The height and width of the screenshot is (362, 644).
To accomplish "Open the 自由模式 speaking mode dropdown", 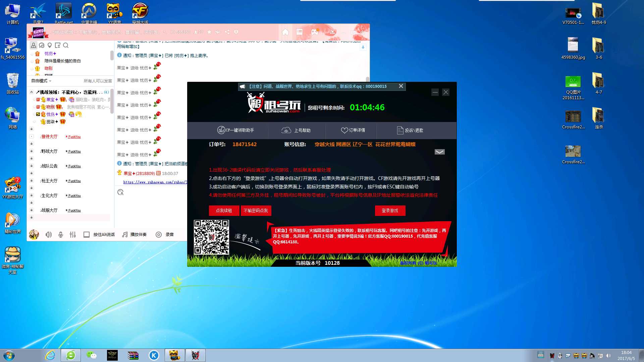I will coord(41,81).
